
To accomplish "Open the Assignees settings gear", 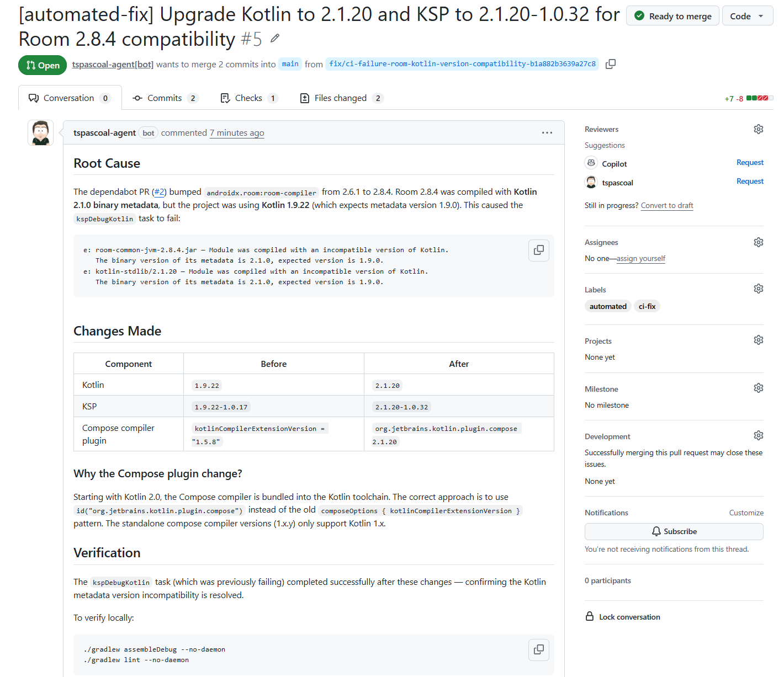I will pos(758,242).
